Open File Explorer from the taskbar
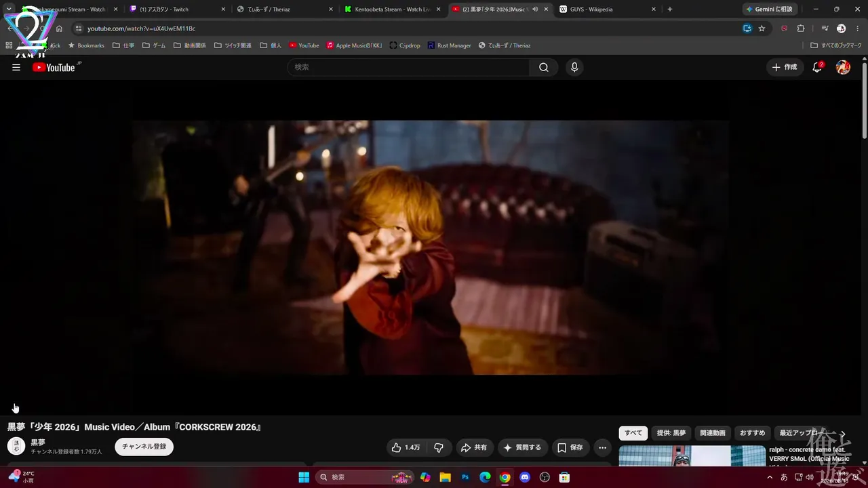 click(x=445, y=477)
